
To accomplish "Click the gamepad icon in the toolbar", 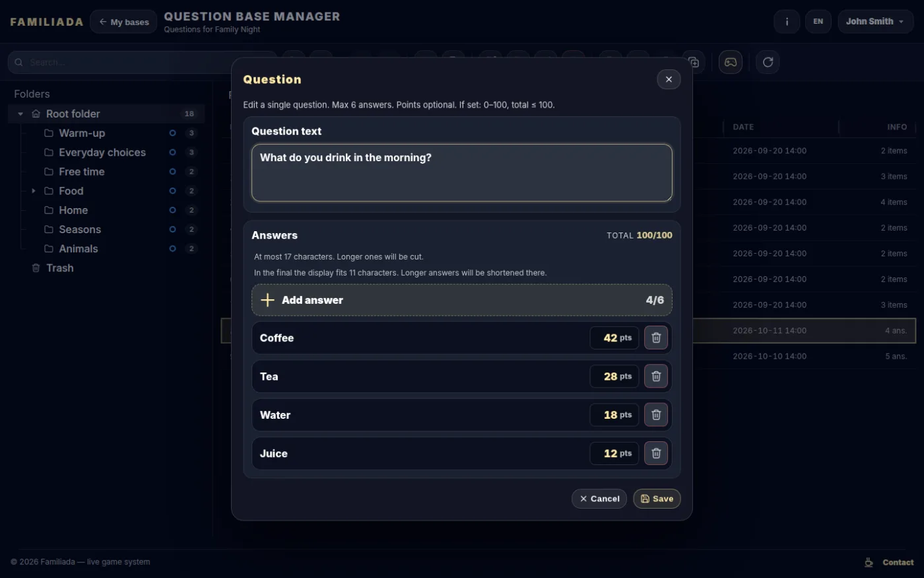I will coord(731,62).
